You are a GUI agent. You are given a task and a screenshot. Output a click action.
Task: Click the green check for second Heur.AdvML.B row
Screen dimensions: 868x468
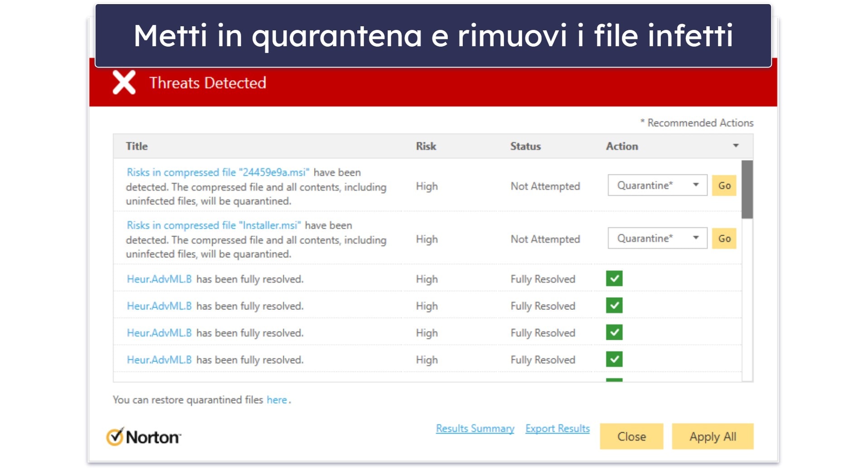click(x=614, y=305)
